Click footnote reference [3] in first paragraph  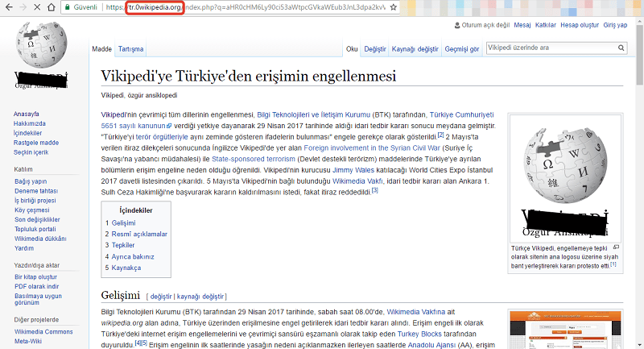tap(374, 190)
